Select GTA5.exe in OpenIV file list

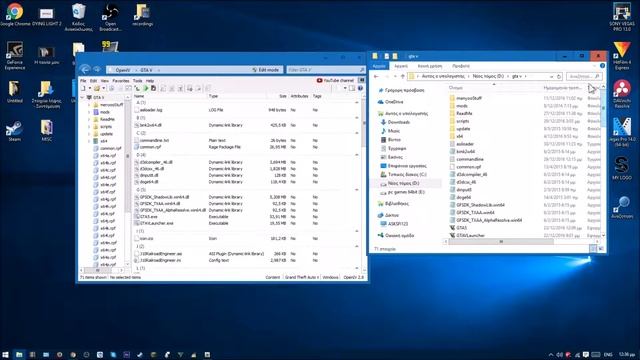(149, 217)
